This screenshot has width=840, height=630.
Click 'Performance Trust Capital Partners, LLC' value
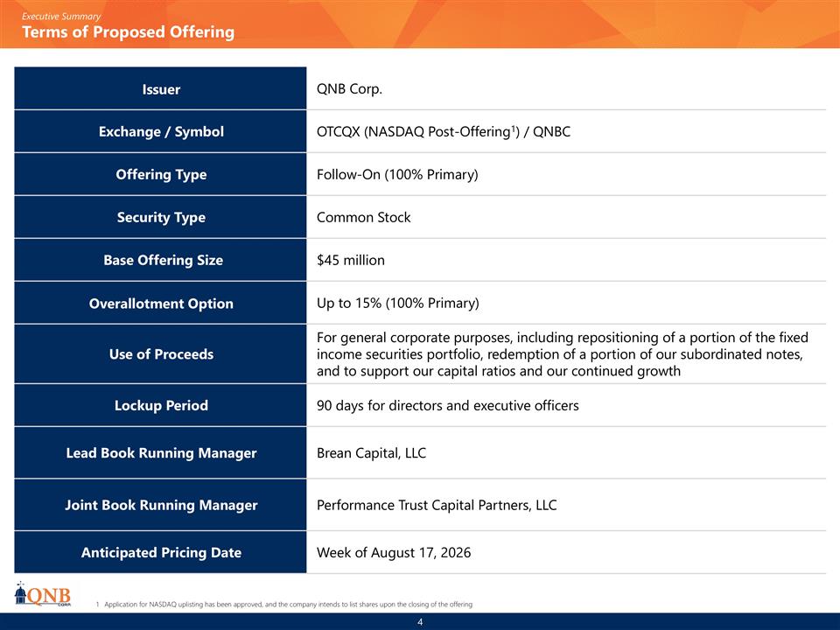point(437,505)
